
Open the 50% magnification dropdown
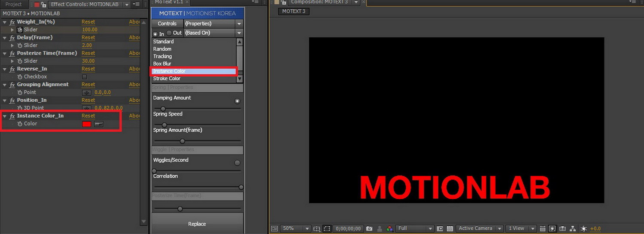coord(296,229)
